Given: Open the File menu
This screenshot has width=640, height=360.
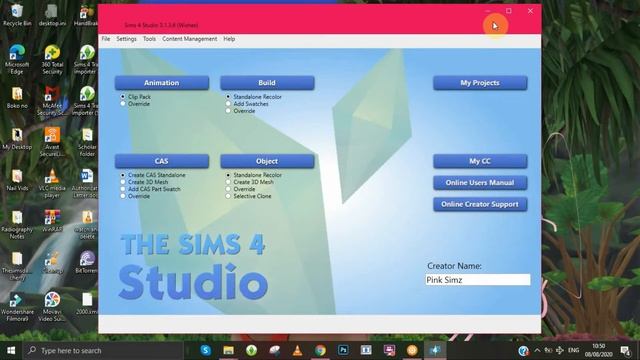Looking at the screenshot, I should pyautogui.click(x=106, y=39).
